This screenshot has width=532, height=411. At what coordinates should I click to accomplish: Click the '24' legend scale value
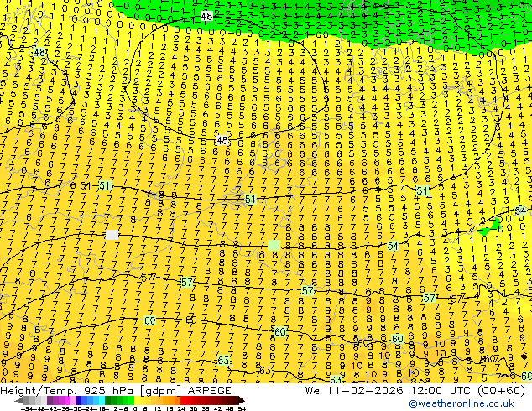pos(181,408)
